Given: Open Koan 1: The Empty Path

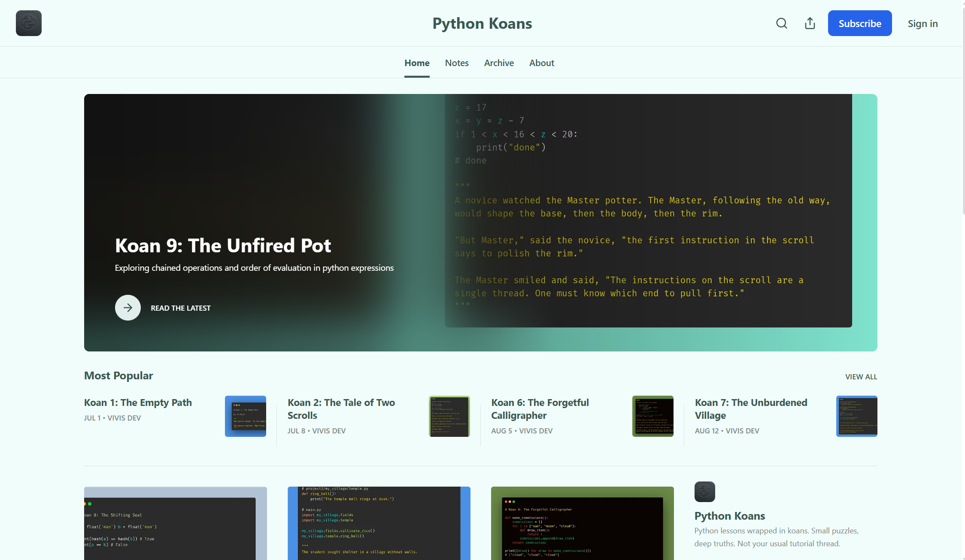Looking at the screenshot, I should [x=138, y=403].
